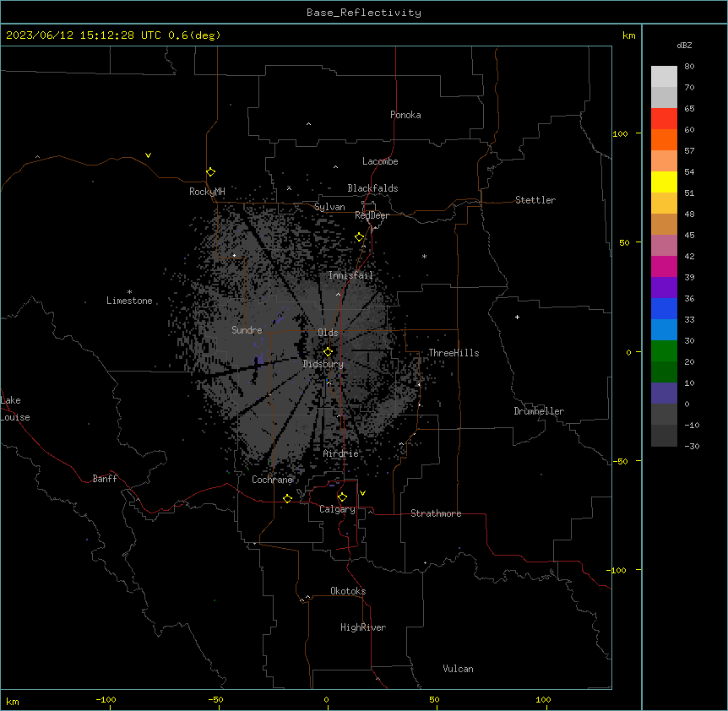728x711 pixels.
Task: Click the yellow diamond marker above Calgary label
Action: 342,497
